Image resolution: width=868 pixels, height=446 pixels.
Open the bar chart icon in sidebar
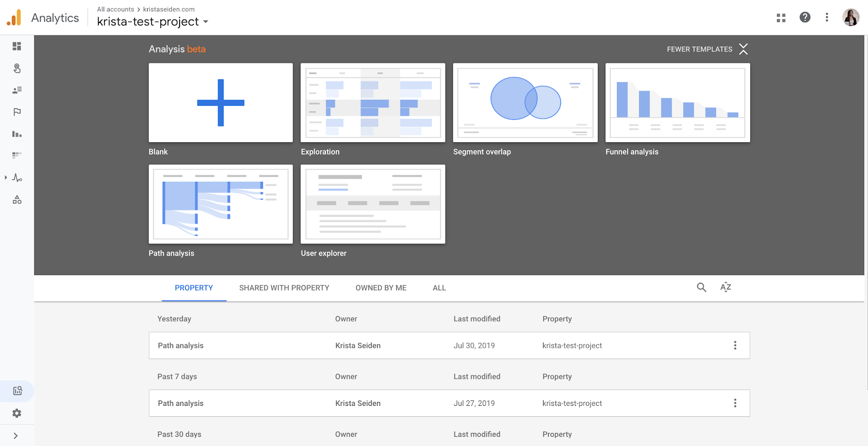(17, 133)
